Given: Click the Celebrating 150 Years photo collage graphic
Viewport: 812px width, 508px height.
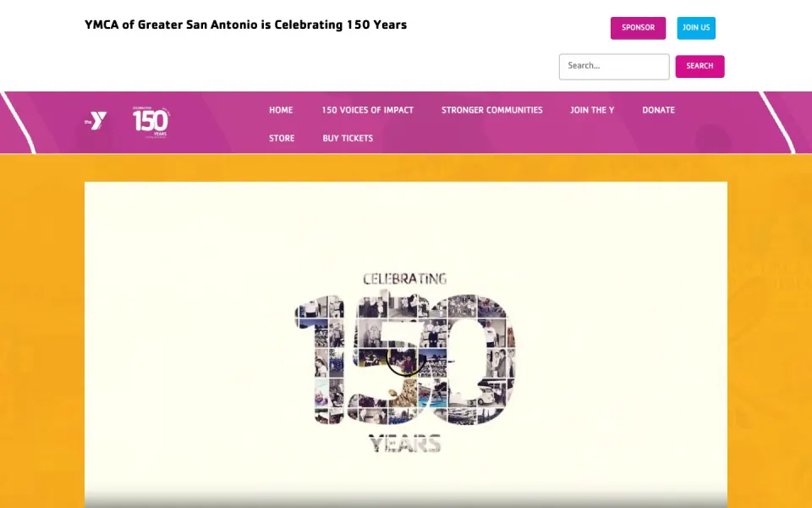Looking at the screenshot, I should (x=404, y=362).
